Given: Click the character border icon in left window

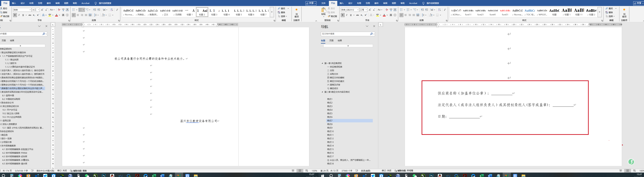Looking at the screenshot, I should tap(67, 10).
